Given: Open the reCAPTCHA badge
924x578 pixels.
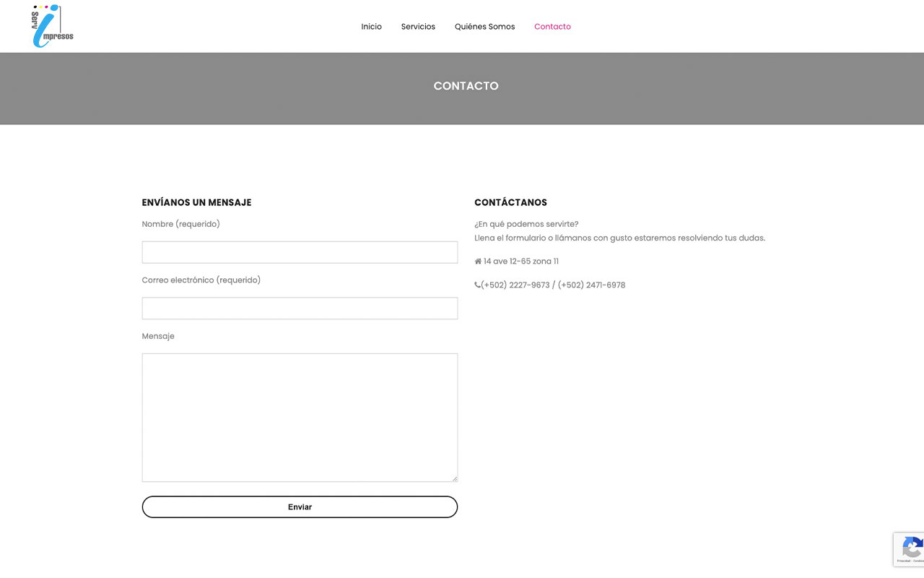Looking at the screenshot, I should pyautogui.click(x=909, y=549).
